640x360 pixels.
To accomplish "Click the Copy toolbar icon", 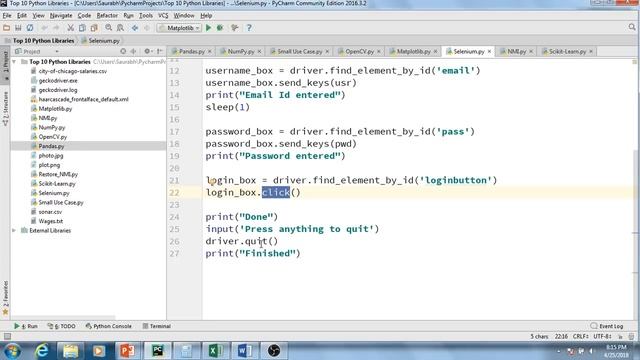I will [x=82, y=28].
